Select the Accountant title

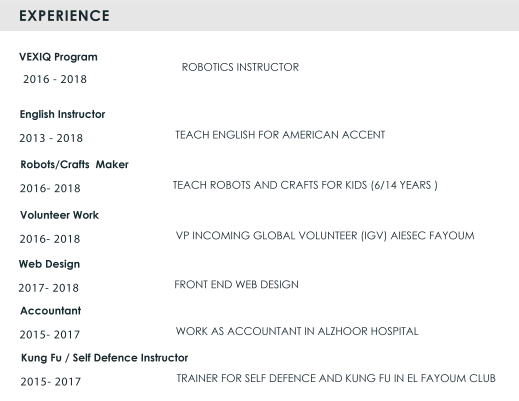(51, 311)
